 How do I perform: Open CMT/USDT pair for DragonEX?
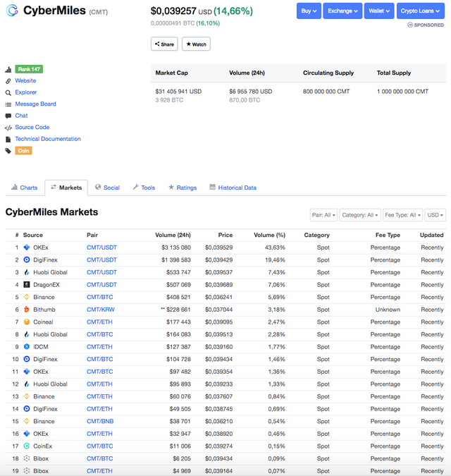[101, 285]
